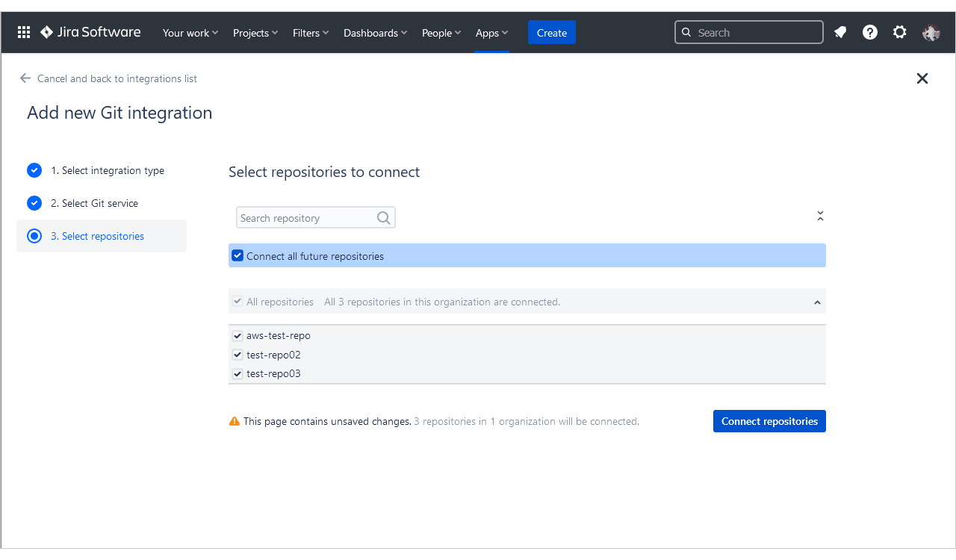Image resolution: width=956 pixels, height=560 pixels.
Task: Open the notifications bell icon
Action: coord(840,32)
